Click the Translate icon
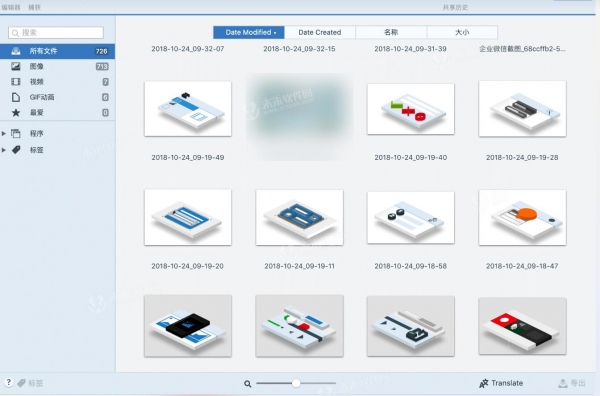600x396 pixels. (x=484, y=383)
